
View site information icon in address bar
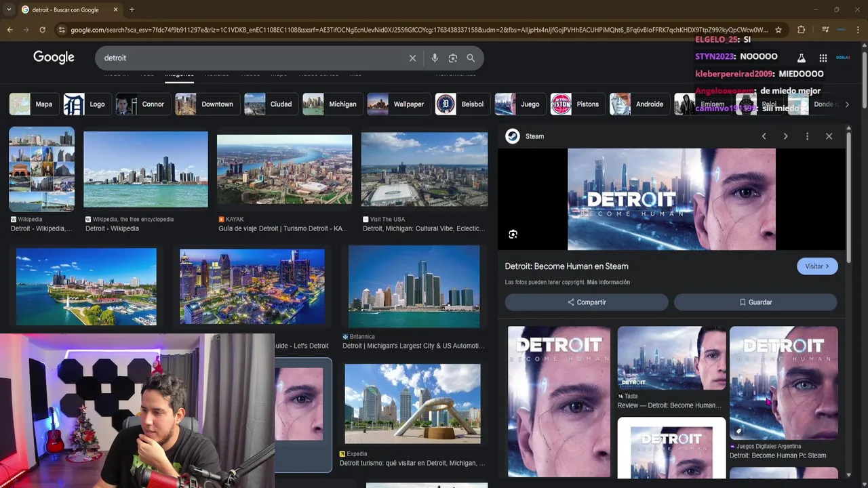click(62, 30)
